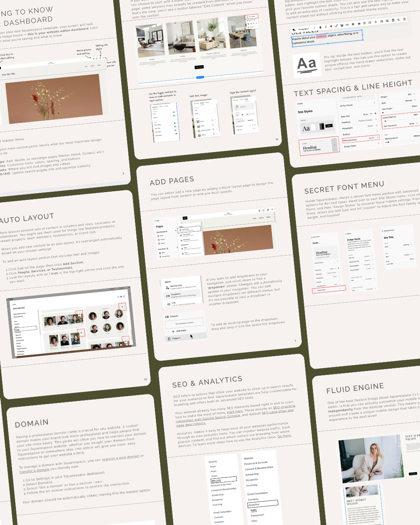Apply strikethrough from the text toolbar
This screenshot has height=525, width=420.
pos(375,22)
